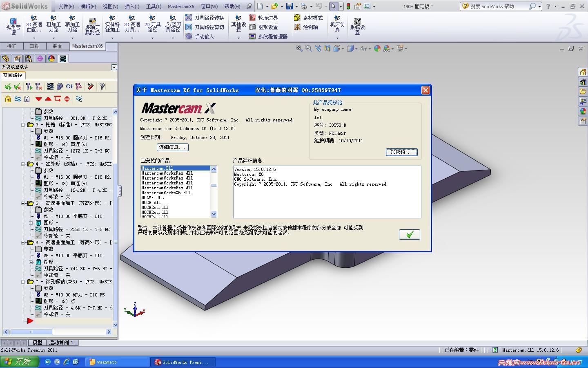
Task: Open the 文件(F) menu
Action: (66, 7)
